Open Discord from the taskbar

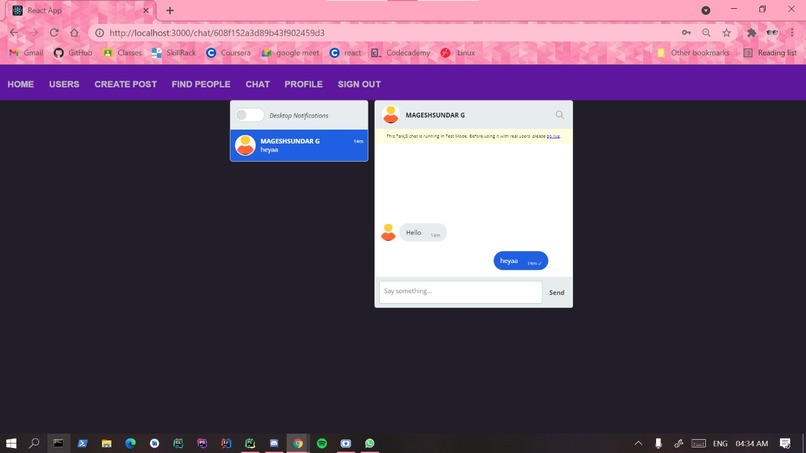pyautogui.click(x=274, y=443)
